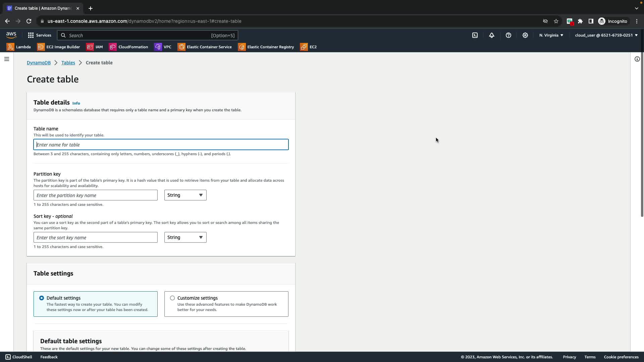Click the page vertical scrollbar

tap(642, 134)
